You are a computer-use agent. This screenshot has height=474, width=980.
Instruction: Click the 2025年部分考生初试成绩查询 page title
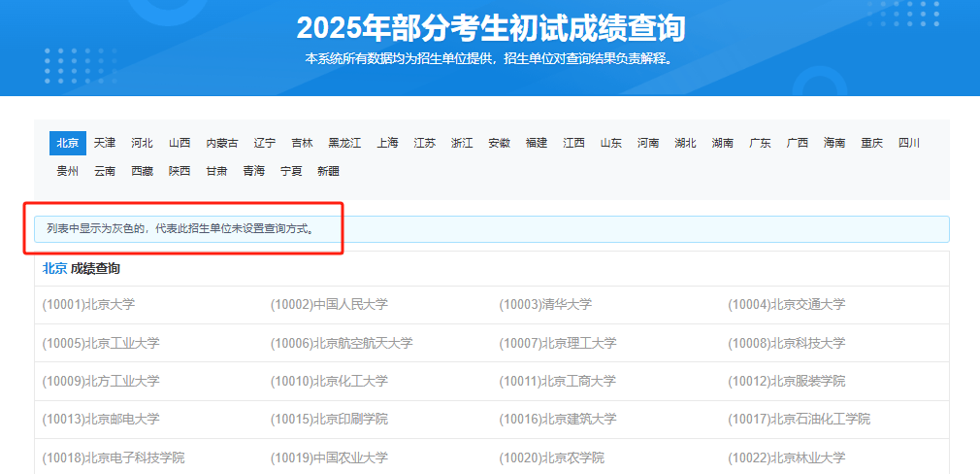491,28
